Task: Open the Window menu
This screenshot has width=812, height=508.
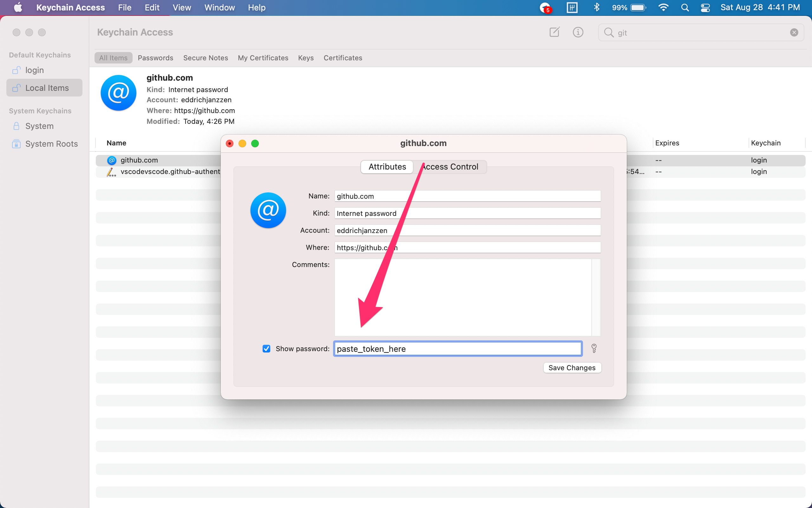Action: [x=219, y=7]
